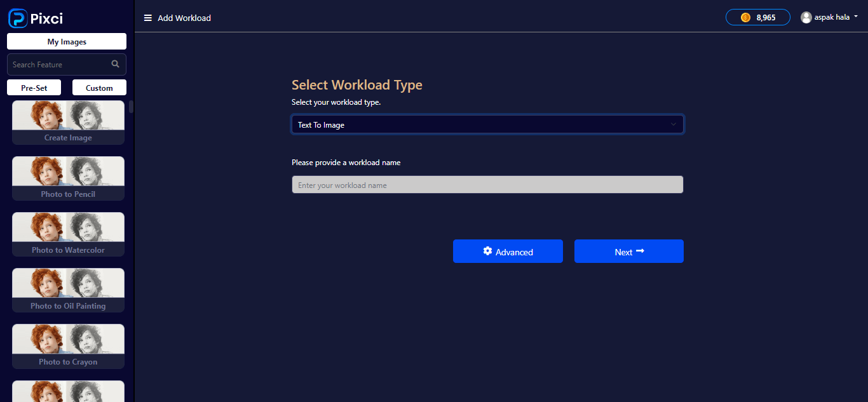
Task: Click the Pixci logo icon
Action: tap(18, 18)
